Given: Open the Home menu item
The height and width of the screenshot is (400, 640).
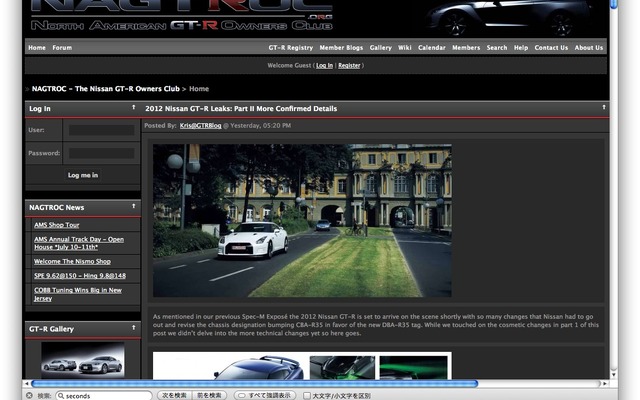Looking at the screenshot, I should click(x=37, y=47).
